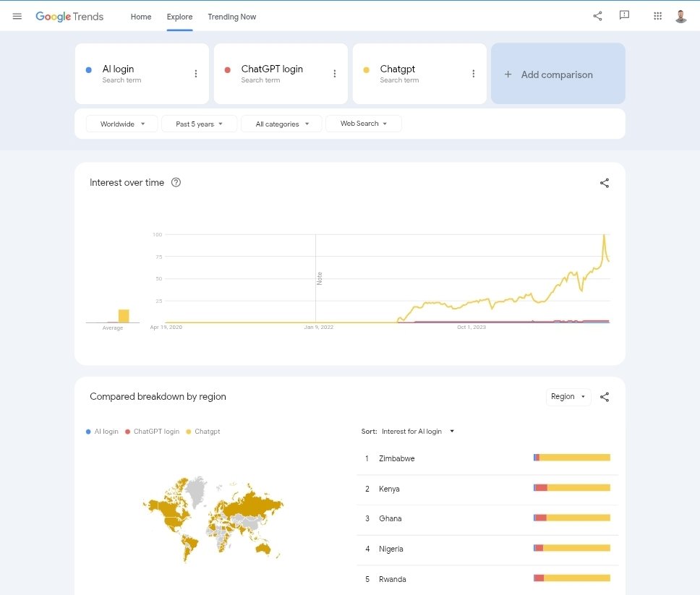The height and width of the screenshot is (595, 700).
Task: Open the All categories dropdown
Action: click(x=281, y=124)
